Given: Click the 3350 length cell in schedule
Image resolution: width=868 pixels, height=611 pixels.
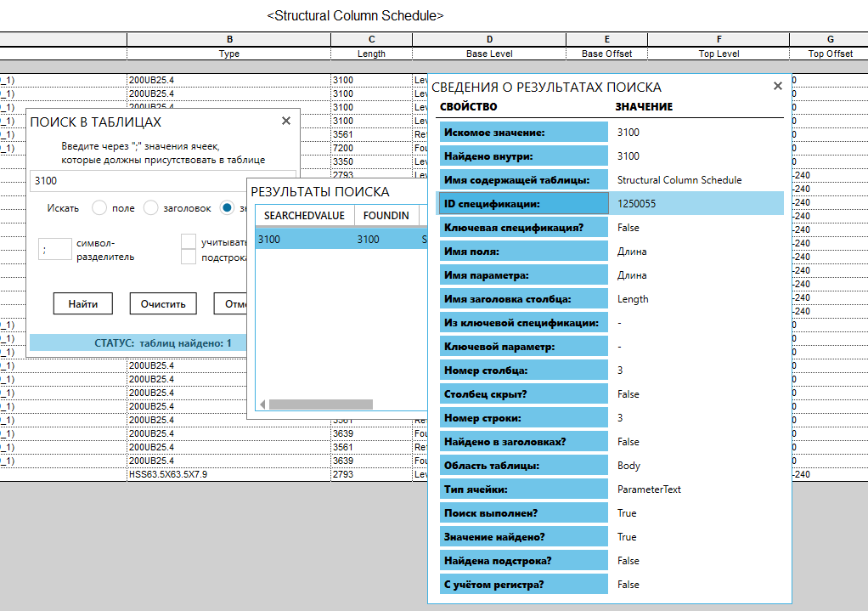Looking at the screenshot, I should (371, 161).
